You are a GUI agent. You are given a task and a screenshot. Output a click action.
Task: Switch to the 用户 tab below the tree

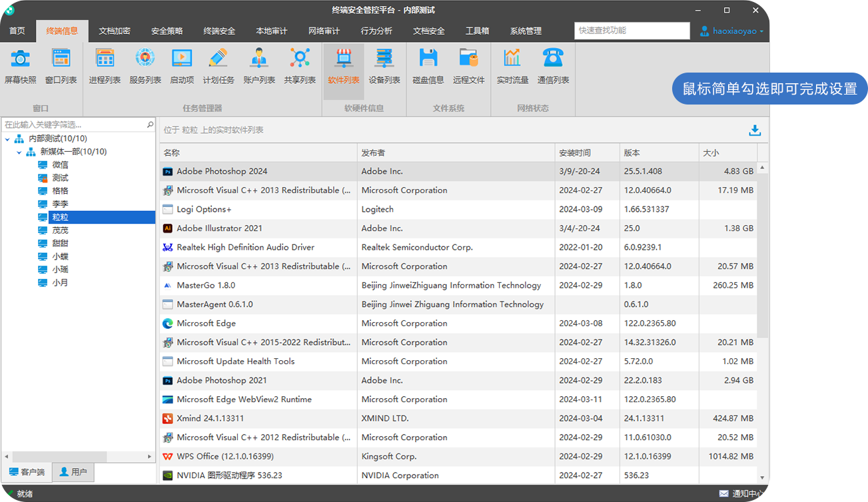point(73,472)
